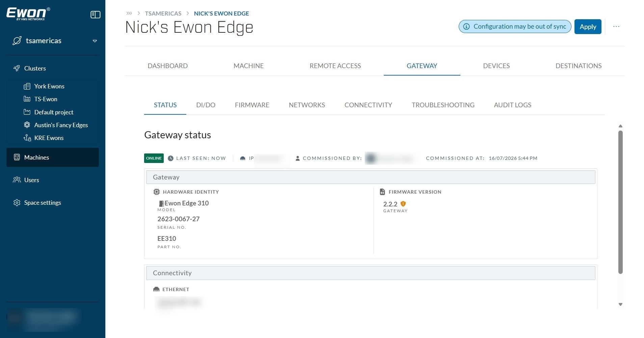Expand breadcrumb collapsed path chevrons
Screen dimensions: 644x338
129,13
